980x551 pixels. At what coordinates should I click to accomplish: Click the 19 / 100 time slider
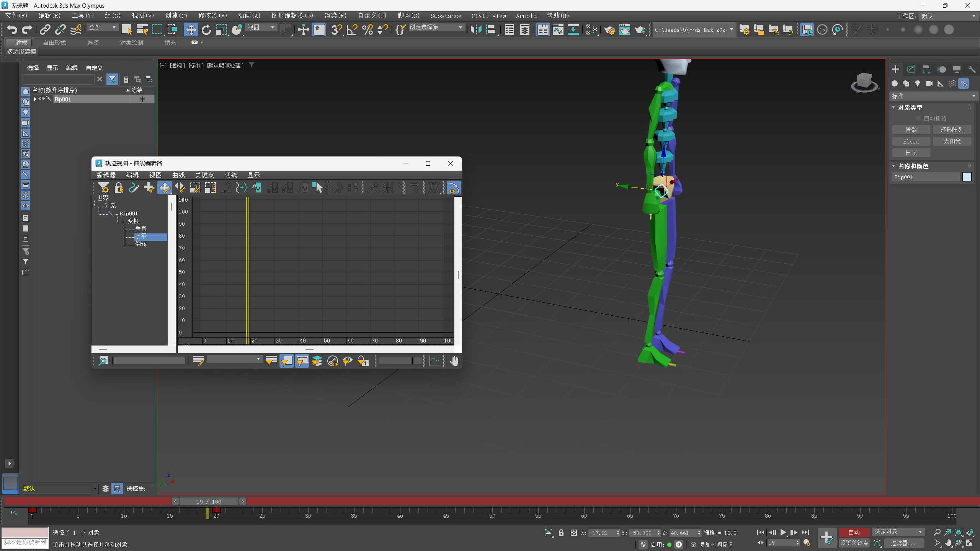[209, 501]
